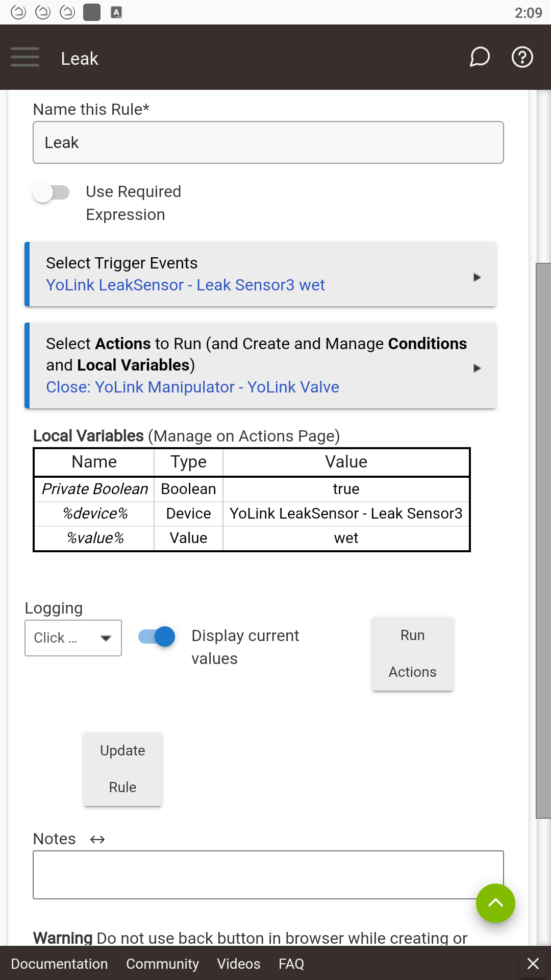Click the Run Actions button
Image resolution: width=551 pixels, height=980 pixels.
(413, 654)
